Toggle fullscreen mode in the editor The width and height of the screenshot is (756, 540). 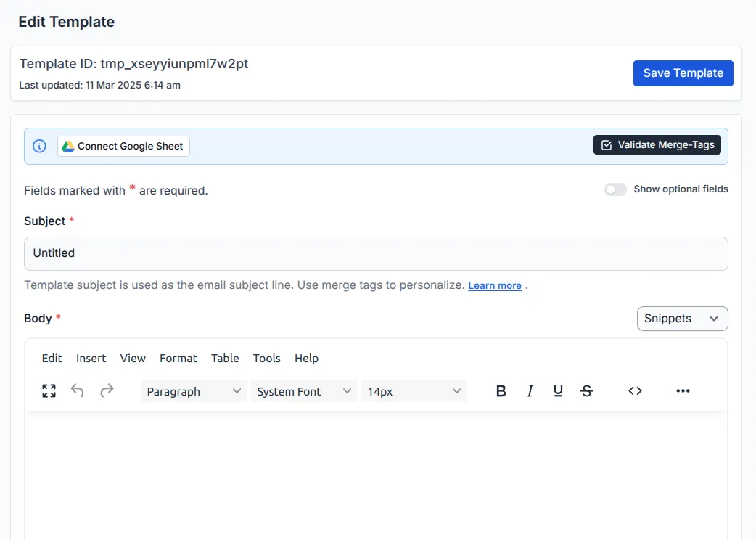coord(48,390)
